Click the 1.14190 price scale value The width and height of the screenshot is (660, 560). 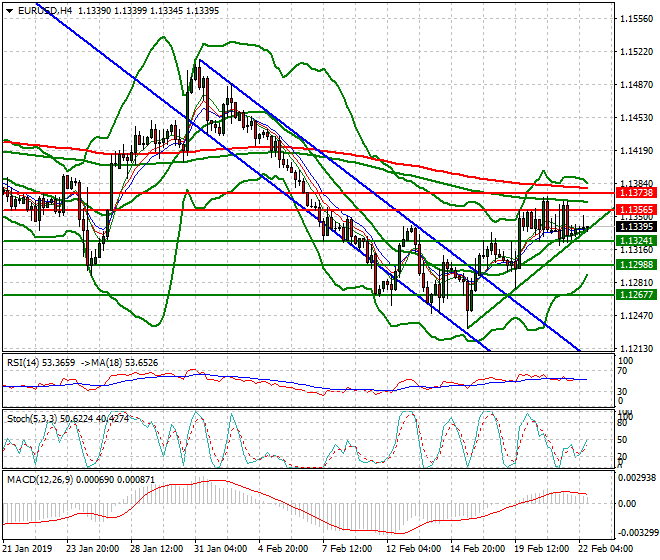coord(637,151)
